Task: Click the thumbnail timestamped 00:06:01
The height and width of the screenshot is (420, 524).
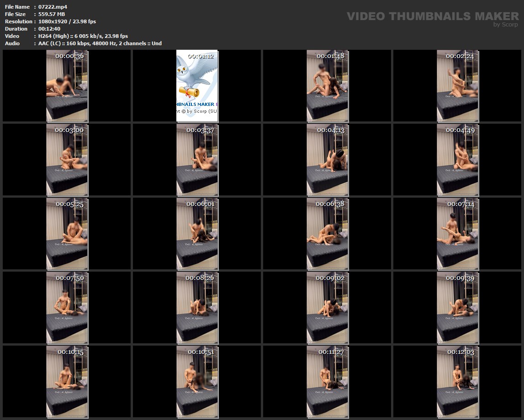Action: (197, 234)
